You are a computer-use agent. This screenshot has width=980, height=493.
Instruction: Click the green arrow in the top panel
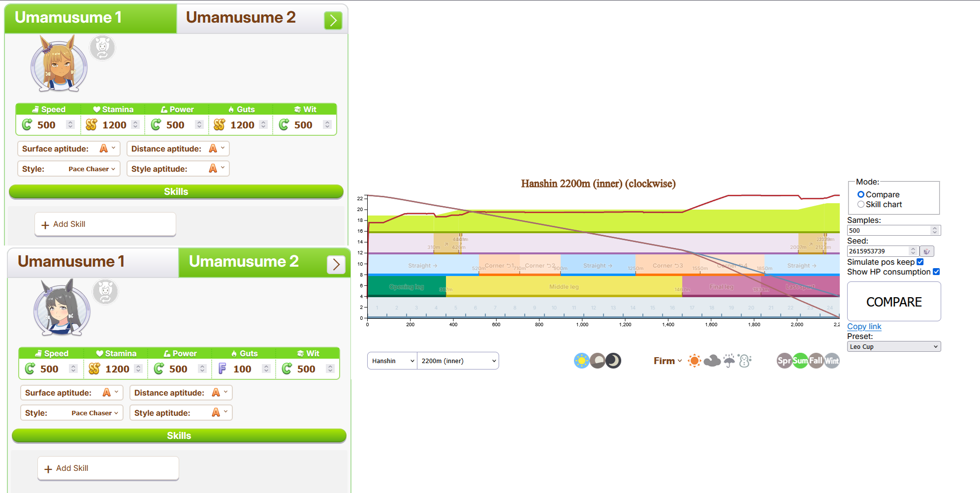[x=333, y=20]
